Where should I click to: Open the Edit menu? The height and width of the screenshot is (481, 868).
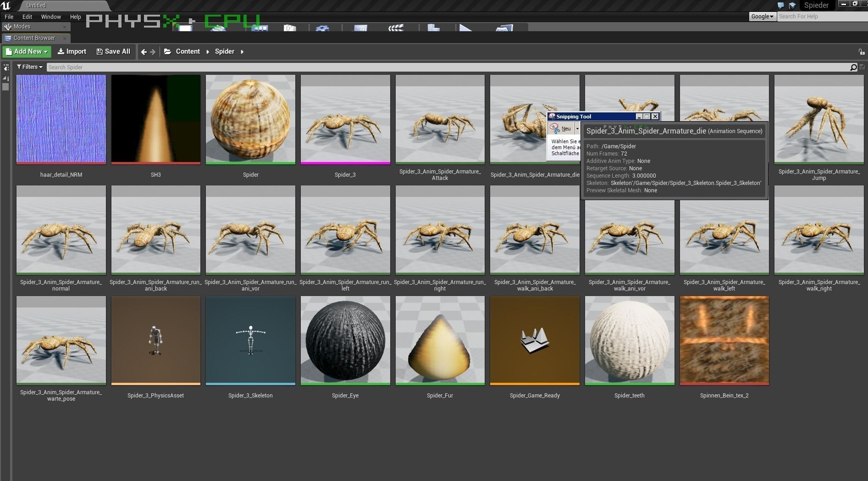[27, 17]
